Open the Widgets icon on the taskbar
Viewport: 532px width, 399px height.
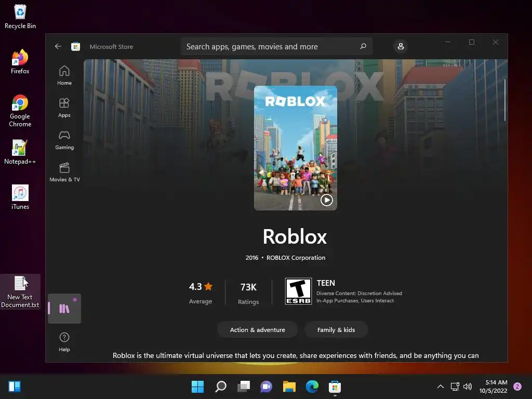[x=15, y=387]
